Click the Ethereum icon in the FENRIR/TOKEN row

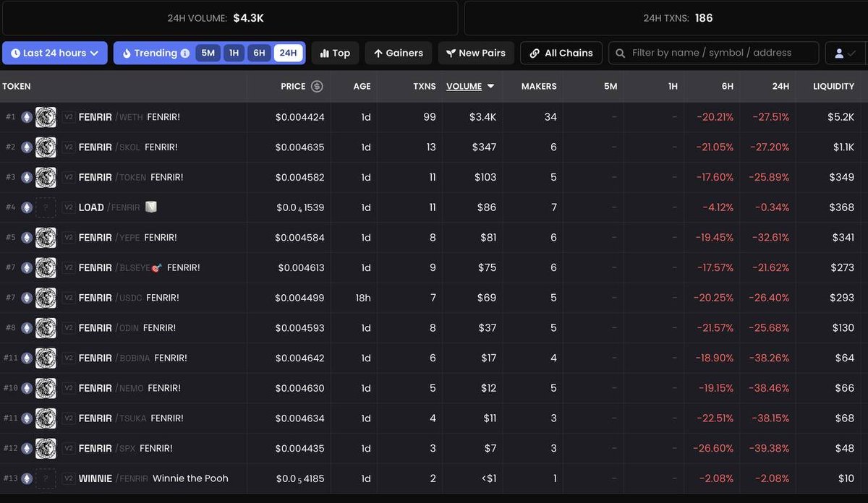tap(27, 177)
